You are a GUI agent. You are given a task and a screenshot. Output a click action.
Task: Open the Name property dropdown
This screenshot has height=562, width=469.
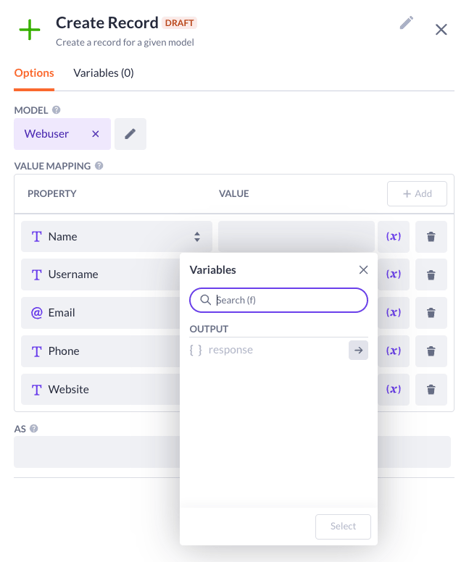coord(116,237)
